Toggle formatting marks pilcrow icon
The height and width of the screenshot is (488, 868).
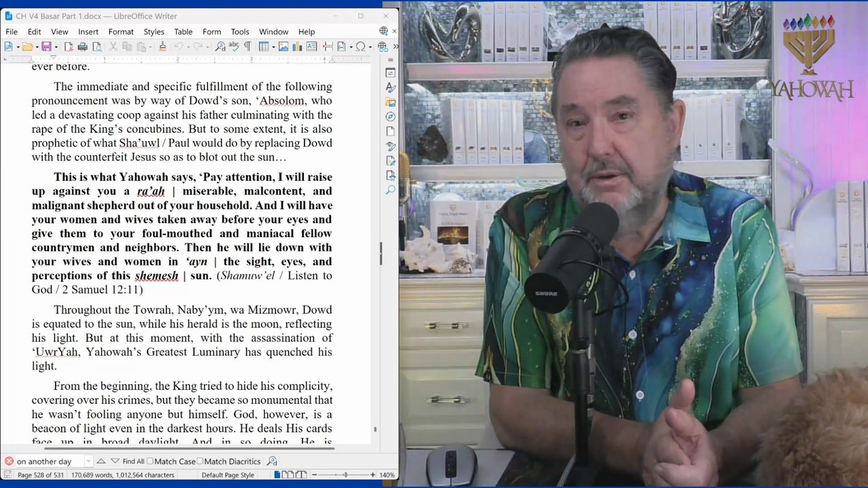coord(248,47)
